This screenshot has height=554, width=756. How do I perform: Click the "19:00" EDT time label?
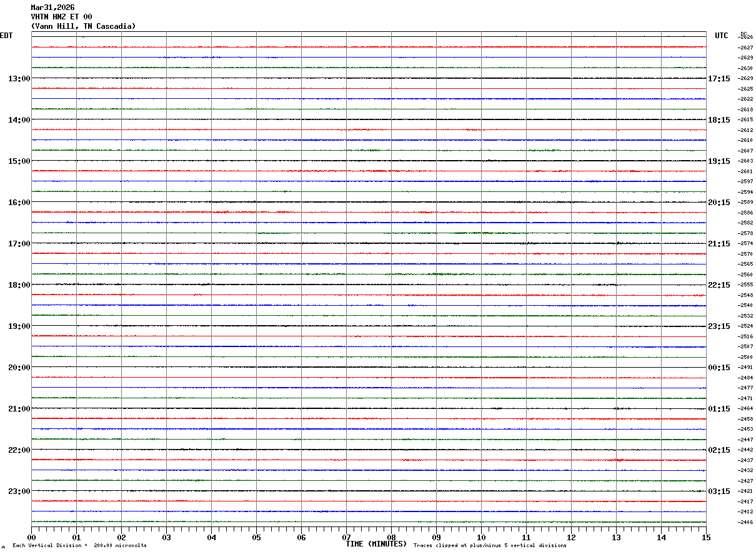(19, 326)
